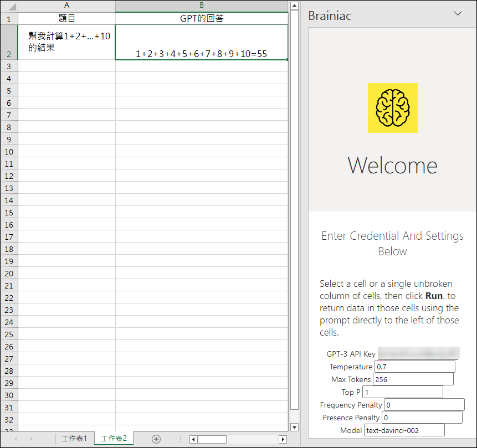
Task: Click vertical scrollbar down arrow
Action: [294, 428]
